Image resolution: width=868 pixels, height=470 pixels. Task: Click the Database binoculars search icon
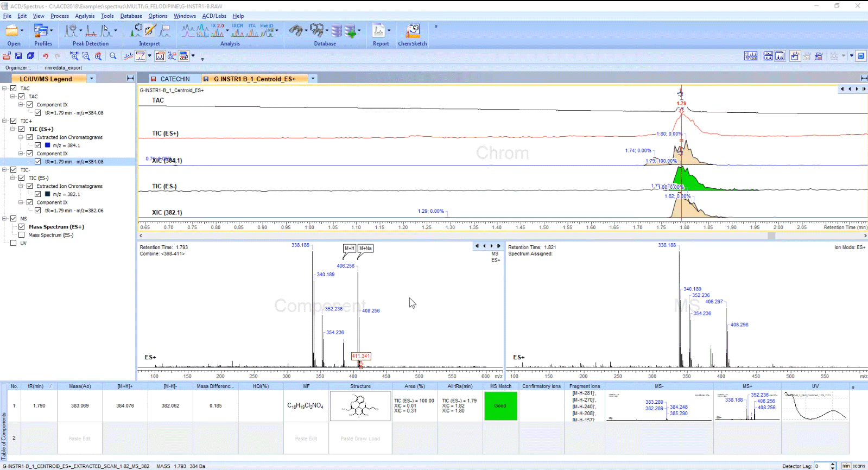[x=296, y=31]
